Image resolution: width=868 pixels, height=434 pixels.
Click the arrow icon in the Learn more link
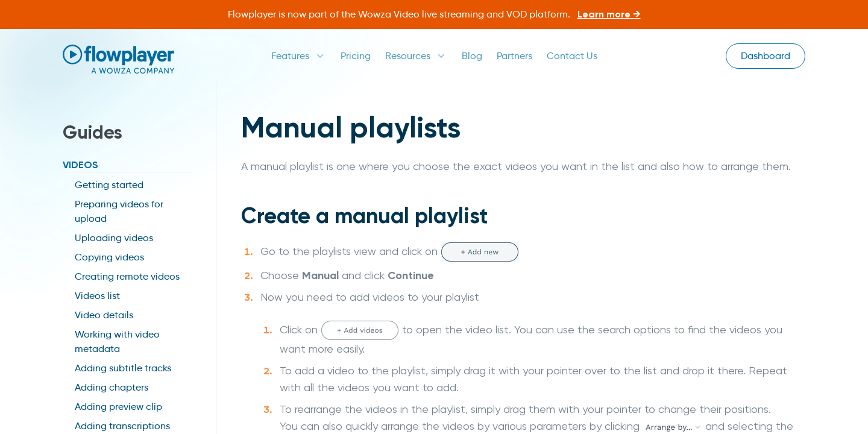[x=636, y=14]
